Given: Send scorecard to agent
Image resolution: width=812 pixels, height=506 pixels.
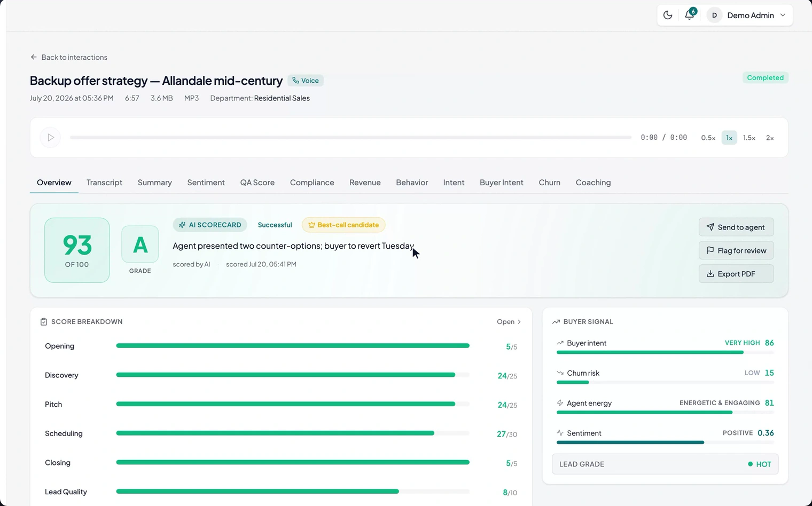Looking at the screenshot, I should 736,227.
